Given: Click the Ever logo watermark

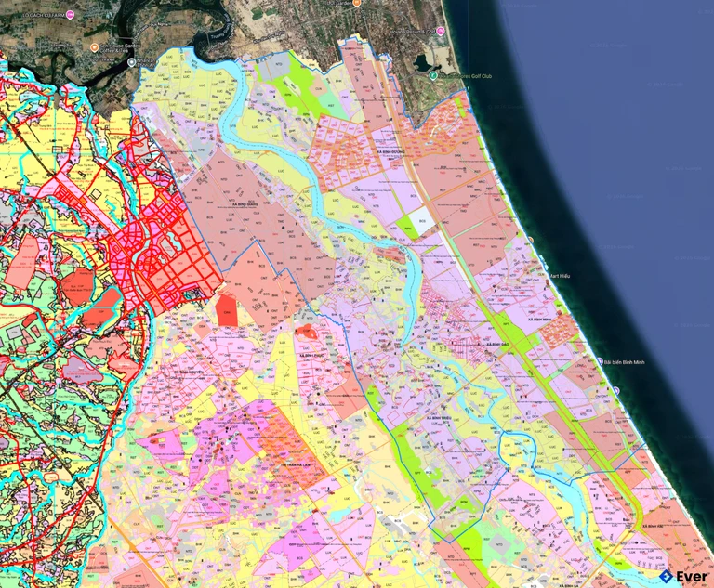Looking at the screenshot, I should coord(684,576).
